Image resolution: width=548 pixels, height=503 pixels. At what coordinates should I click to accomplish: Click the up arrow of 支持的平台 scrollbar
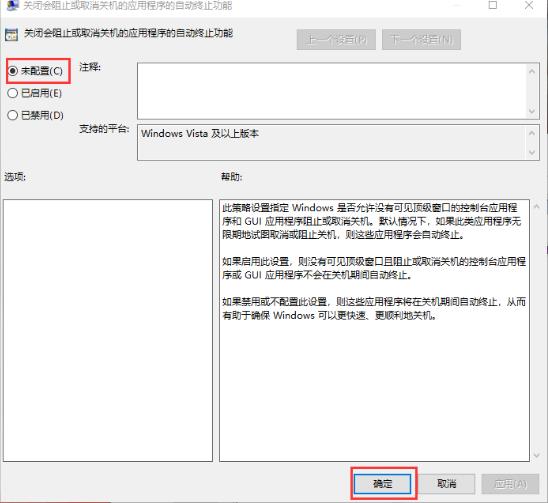tap(532, 133)
